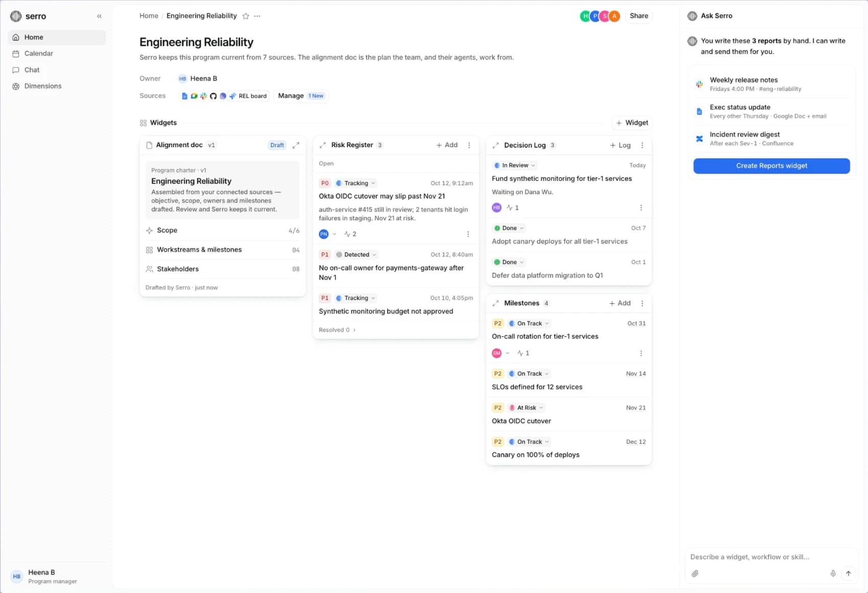Viewport: 868px width, 593px height.
Task: Open Dimensions from the sidebar
Action: coord(57,86)
